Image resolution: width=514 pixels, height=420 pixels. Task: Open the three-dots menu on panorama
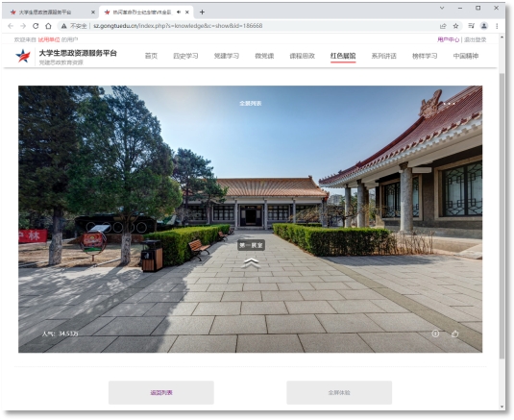click(x=449, y=104)
